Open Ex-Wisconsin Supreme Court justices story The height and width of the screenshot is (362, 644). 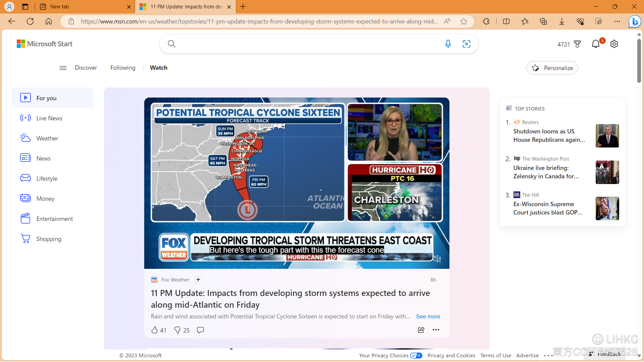coord(548,208)
